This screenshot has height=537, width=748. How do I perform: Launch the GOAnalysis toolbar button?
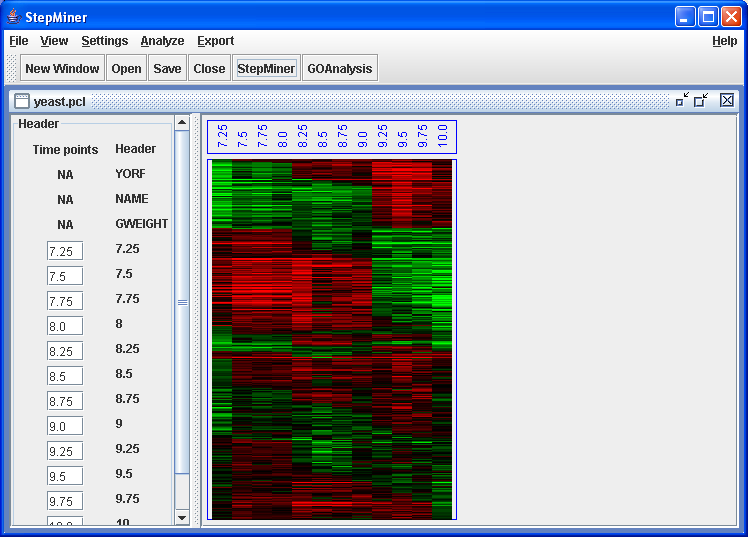(340, 68)
